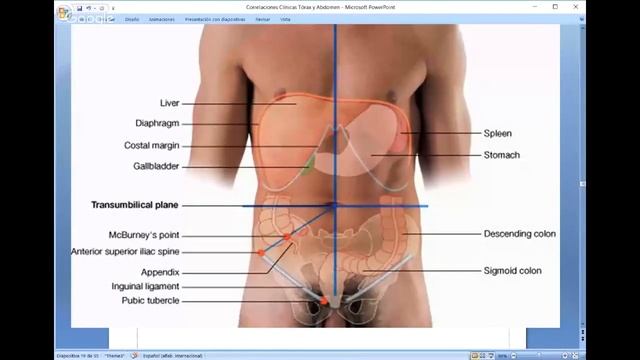Image resolution: width=640 pixels, height=360 pixels.
Task: Open the Vista ribbon tab
Action: coord(285,19)
